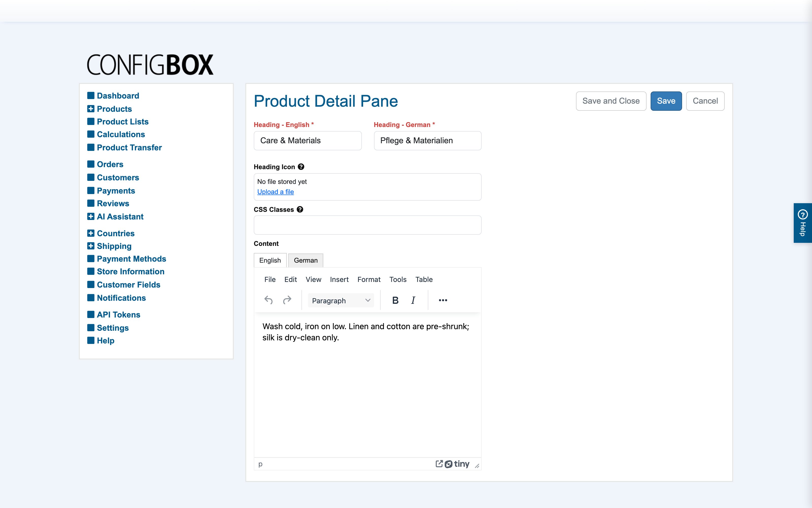Switch to the German content tab
This screenshot has width=812, height=508.
(x=306, y=260)
